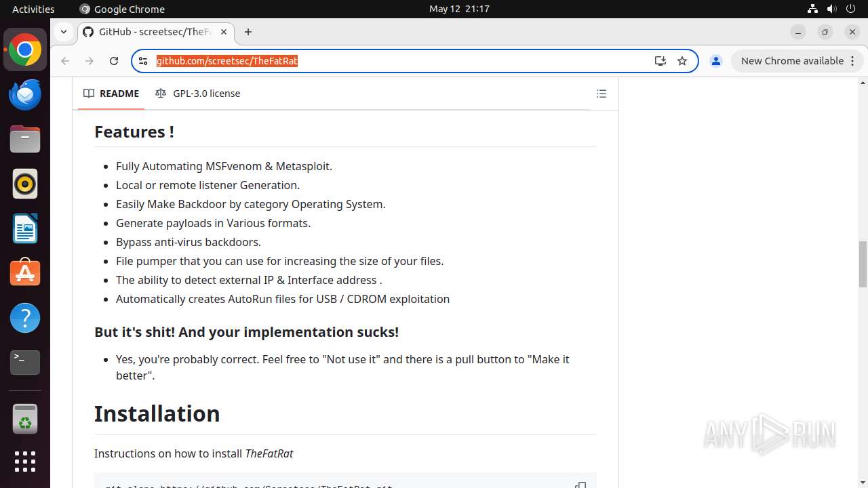This screenshot has height=488, width=868.
Task: Open Chrome profile avatar
Action: [715, 61]
